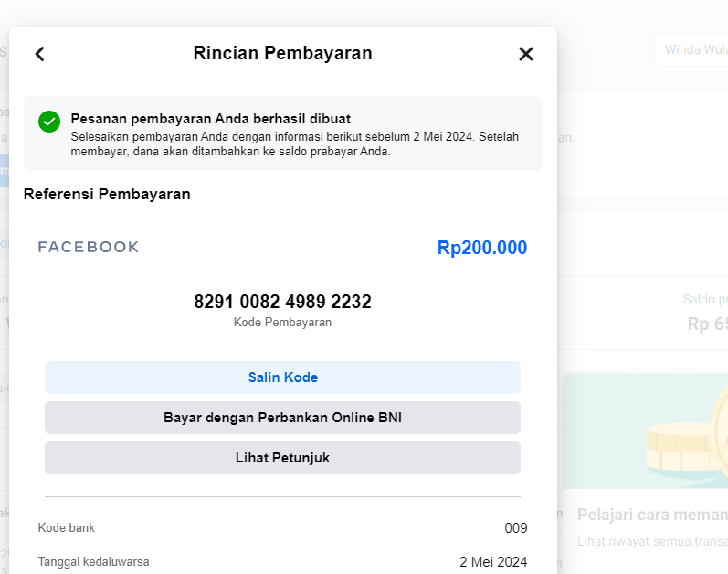Click the Tanggal kedaluwarsa value 2 Mei 2024
Image resolution: width=728 pixels, height=574 pixels.
[x=493, y=562]
